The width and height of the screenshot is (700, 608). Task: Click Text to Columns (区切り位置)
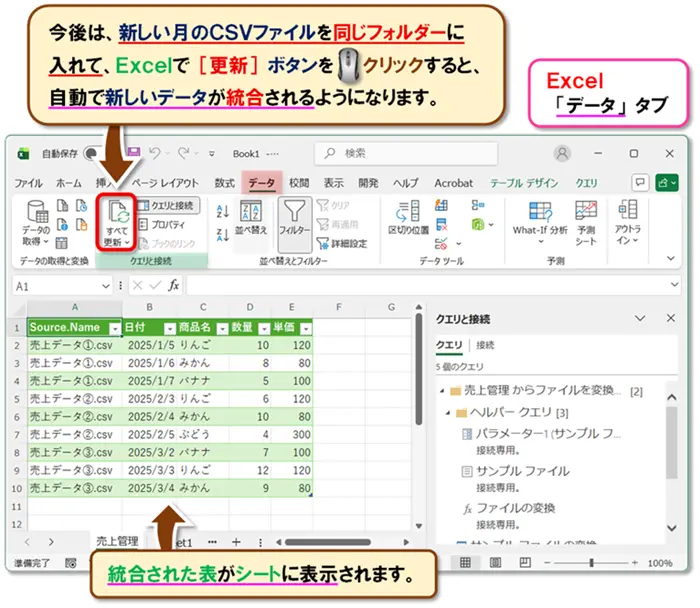408,217
